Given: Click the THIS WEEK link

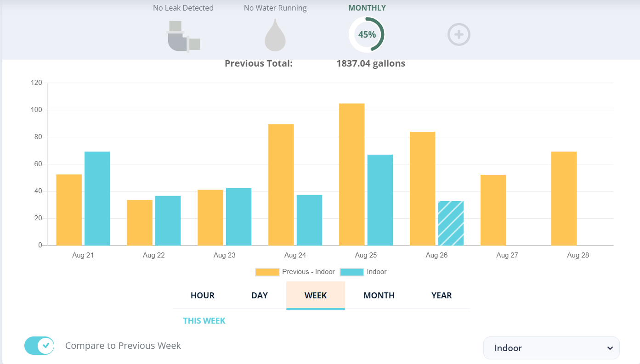Looking at the screenshot, I should pos(204,321).
